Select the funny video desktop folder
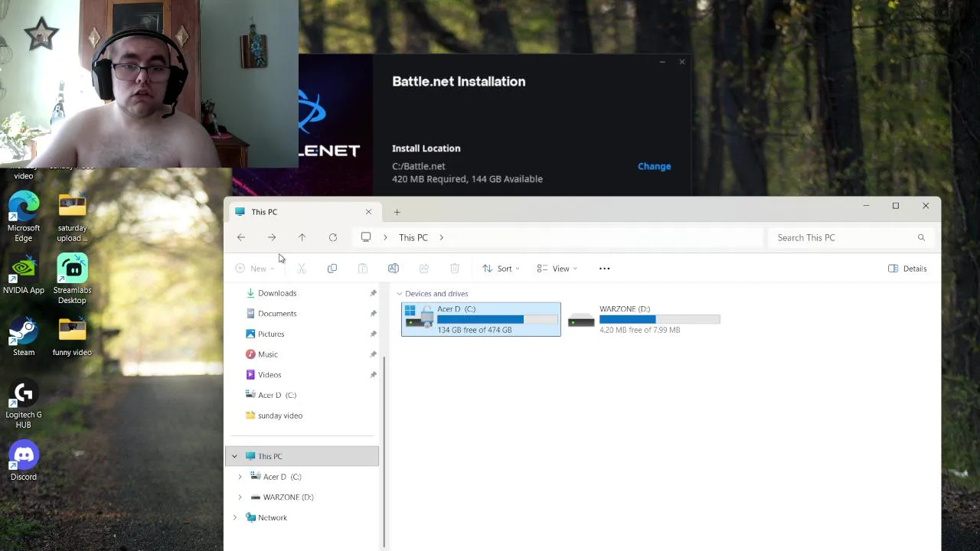This screenshot has height=551, width=980. pyautogui.click(x=72, y=337)
